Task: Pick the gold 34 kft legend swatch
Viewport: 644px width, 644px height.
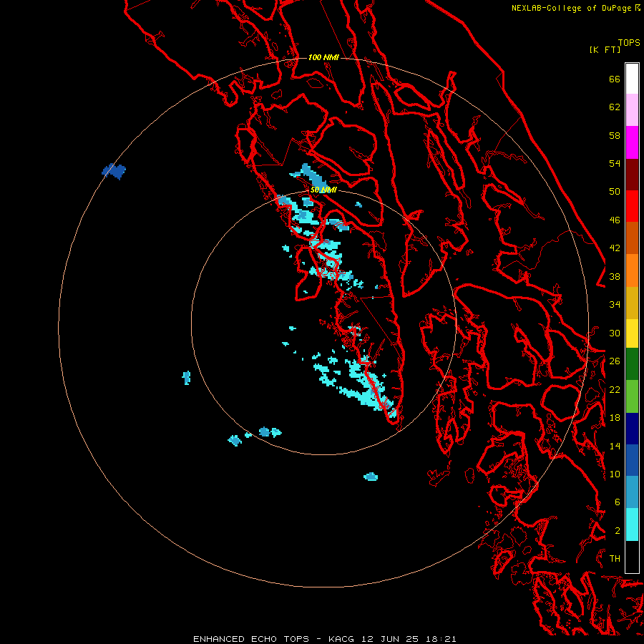Action: pyautogui.click(x=632, y=303)
